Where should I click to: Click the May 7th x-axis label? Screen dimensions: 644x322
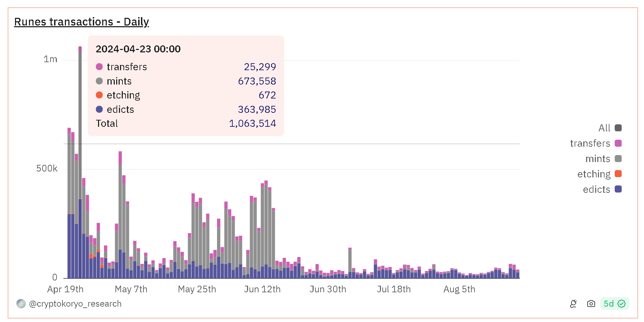131,289
